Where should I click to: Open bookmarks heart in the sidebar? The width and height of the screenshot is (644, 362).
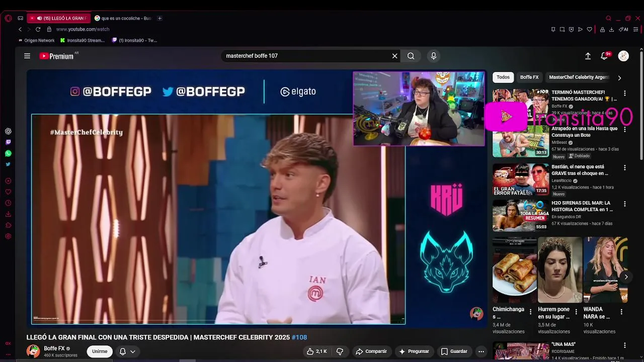(8, 192)
